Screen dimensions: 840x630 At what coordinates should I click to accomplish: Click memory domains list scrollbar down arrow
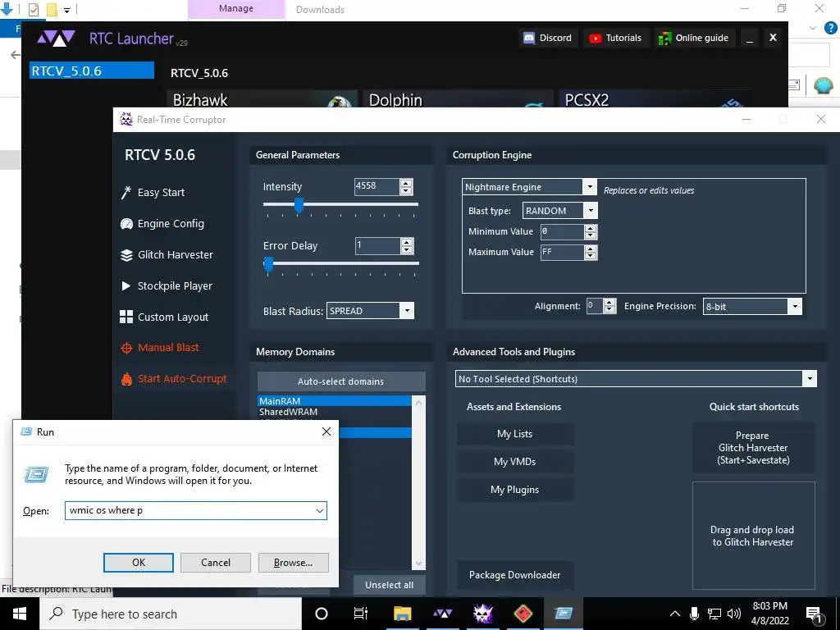click(x=418, y=564)
